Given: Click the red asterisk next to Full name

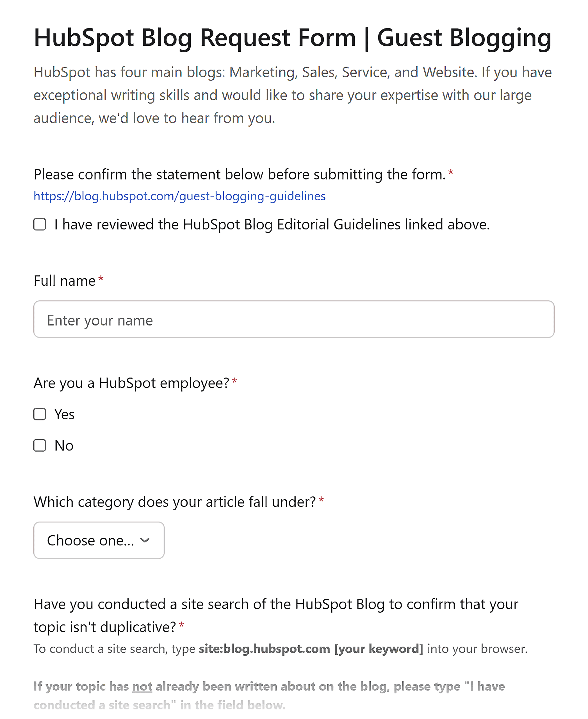Looking at the screenshot, I should pyautogui.click(x=101, y=278).
